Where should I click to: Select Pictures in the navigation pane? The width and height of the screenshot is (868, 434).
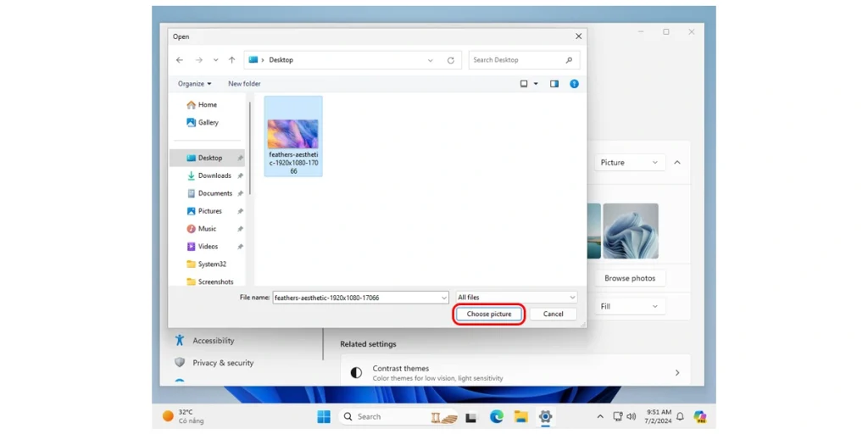[209, 211]
